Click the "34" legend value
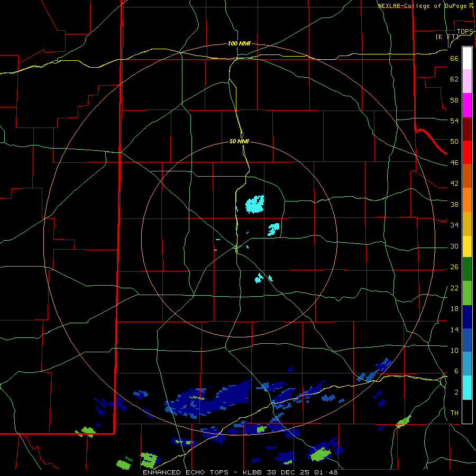The height and width of the screenshot is (476, 476). coord(454,225)
